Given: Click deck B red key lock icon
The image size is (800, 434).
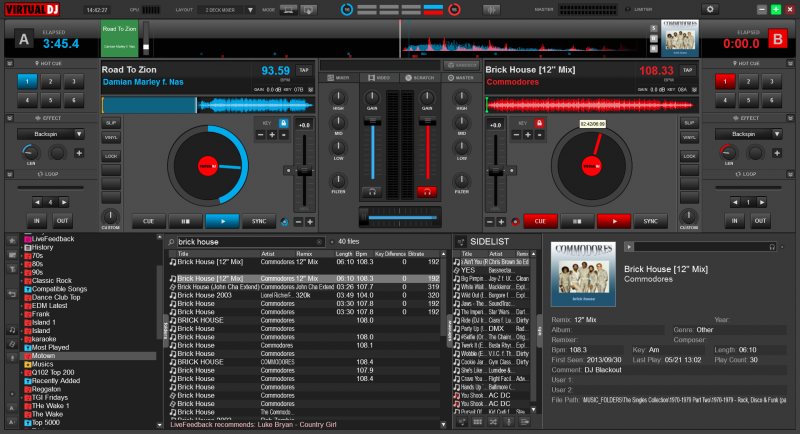Looking at the screenshot, I should tap(539, 123).
